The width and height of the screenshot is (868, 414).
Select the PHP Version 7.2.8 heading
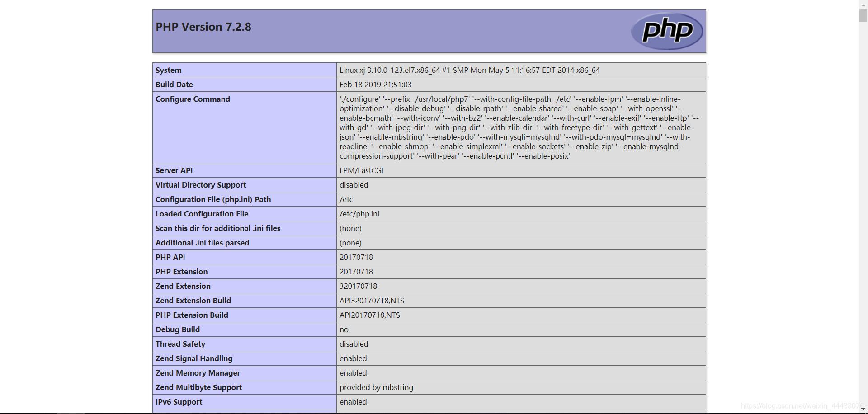(203, 27)
